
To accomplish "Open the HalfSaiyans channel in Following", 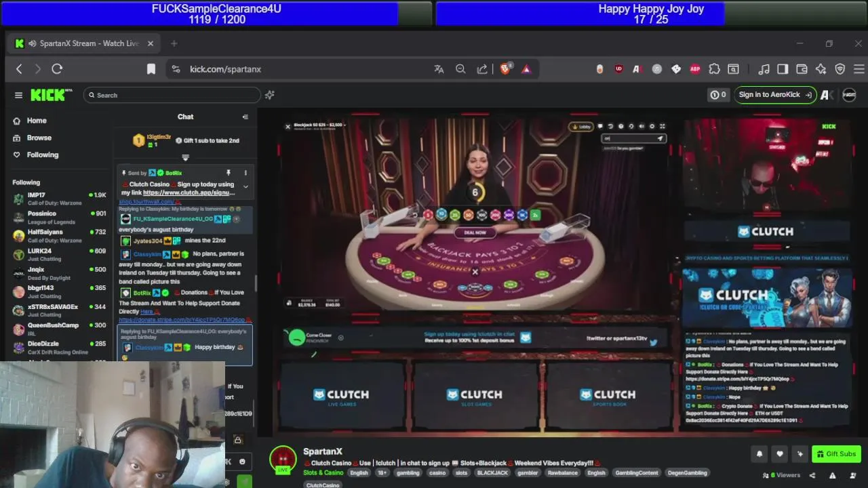I will click(x=60, y=236).
